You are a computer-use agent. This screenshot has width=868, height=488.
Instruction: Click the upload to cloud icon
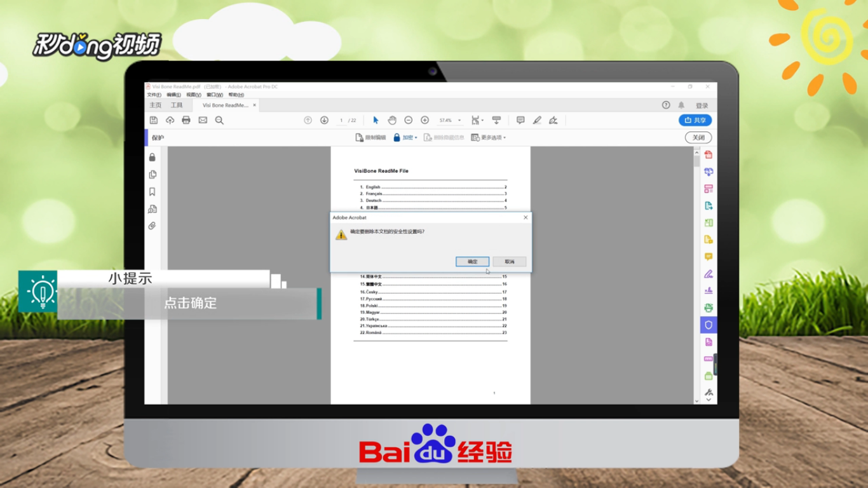pos(170,120)
